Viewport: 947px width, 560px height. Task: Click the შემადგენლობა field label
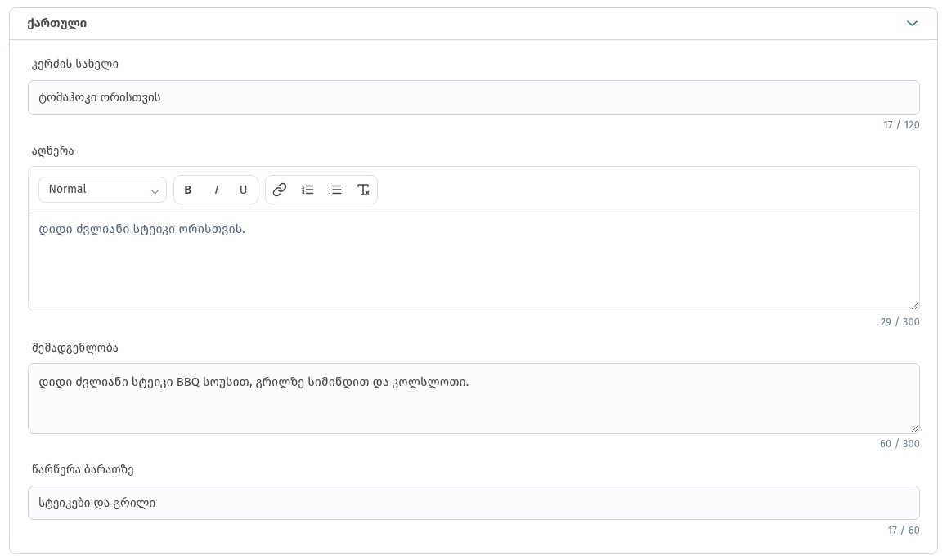pos(75,347)
